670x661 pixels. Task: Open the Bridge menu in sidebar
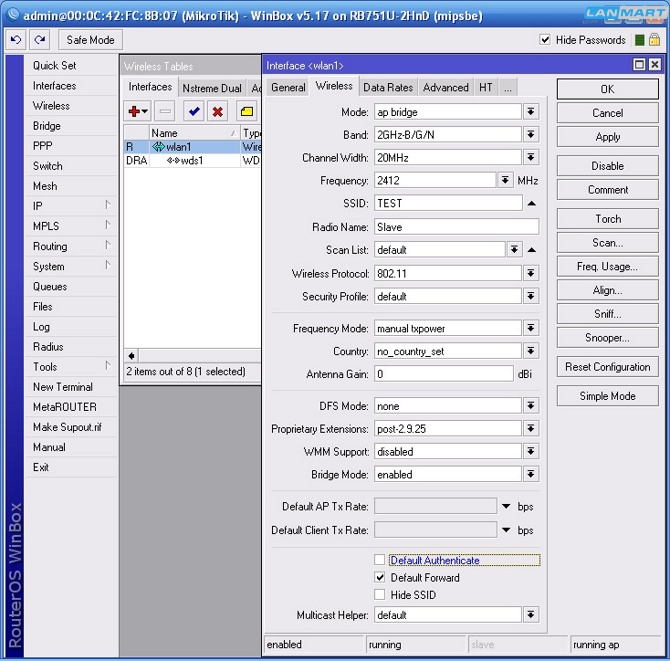(47, 126)
